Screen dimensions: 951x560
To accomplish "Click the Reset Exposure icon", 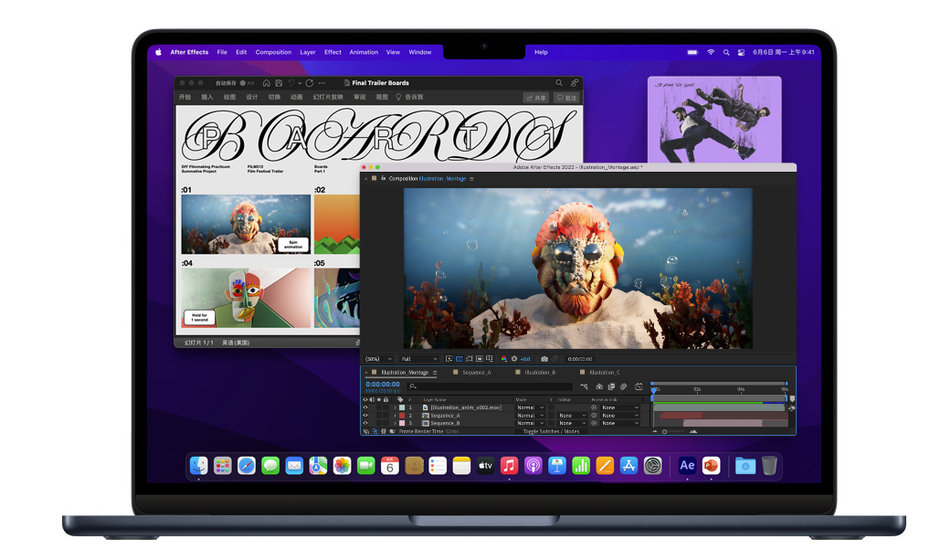I will click(514, 358).
